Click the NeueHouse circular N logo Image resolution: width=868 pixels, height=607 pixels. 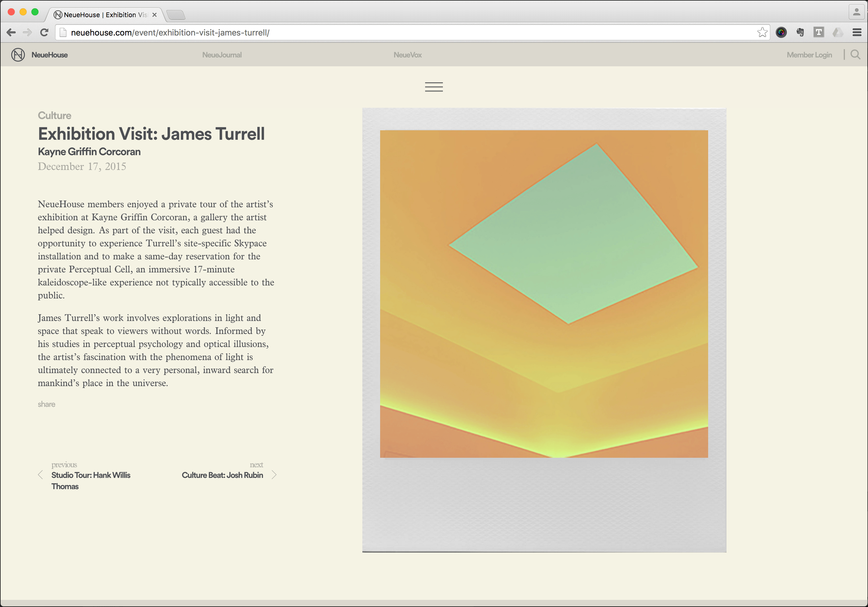pos(18,55)
